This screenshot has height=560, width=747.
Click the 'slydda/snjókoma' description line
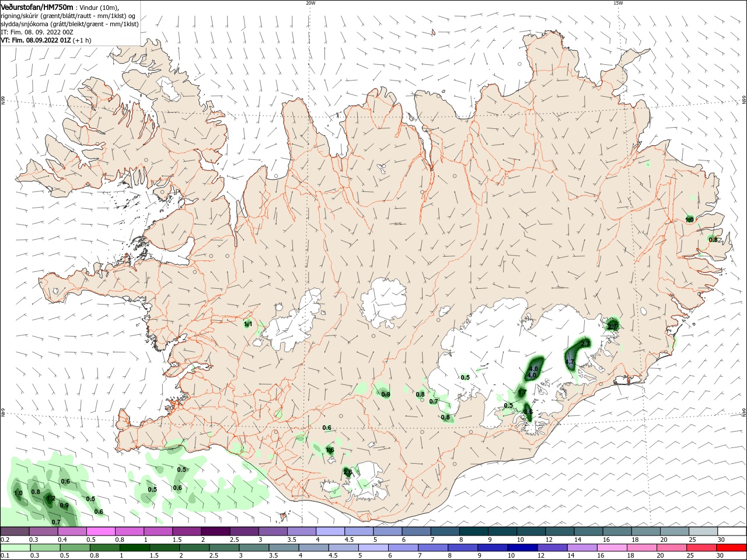coord(69,24)
